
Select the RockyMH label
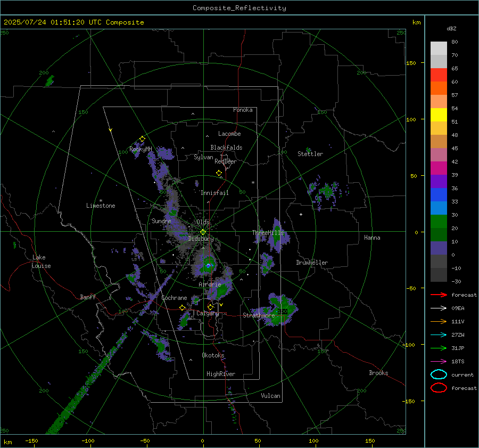(141, 149)
